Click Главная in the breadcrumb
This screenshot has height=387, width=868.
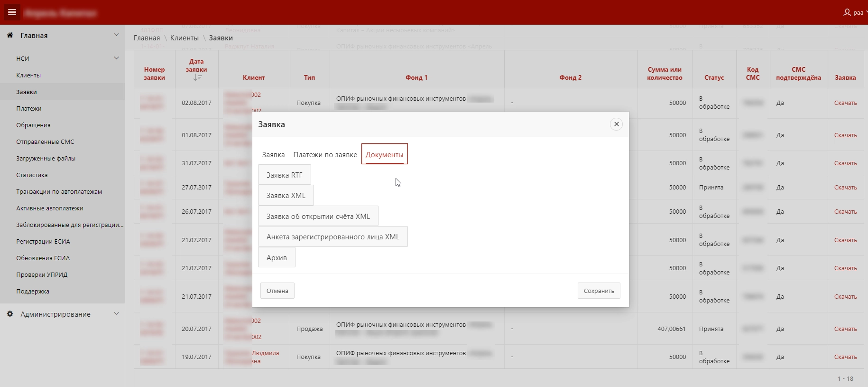(x=147, y=38)
